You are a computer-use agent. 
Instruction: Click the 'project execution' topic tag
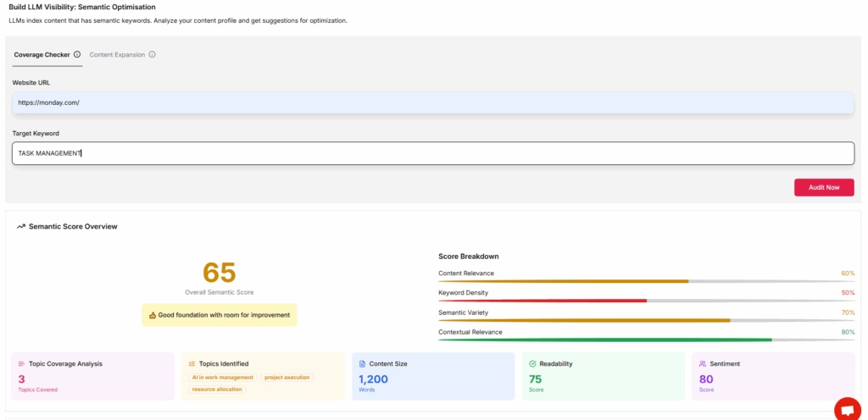287,377
